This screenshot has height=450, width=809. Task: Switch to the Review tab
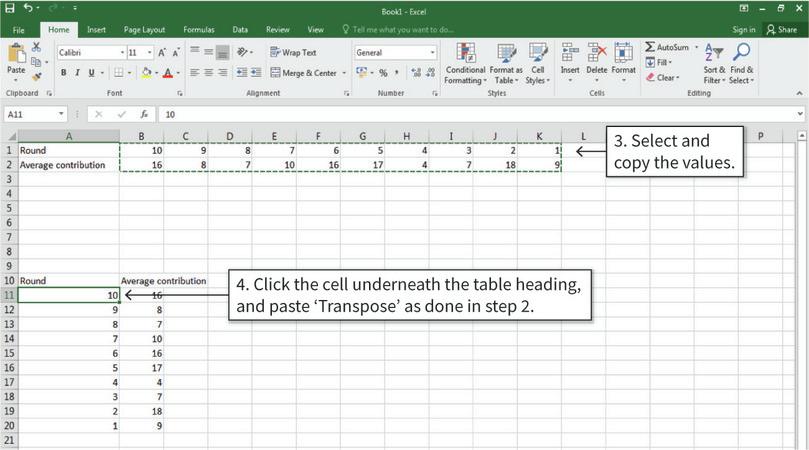[278, 30]
